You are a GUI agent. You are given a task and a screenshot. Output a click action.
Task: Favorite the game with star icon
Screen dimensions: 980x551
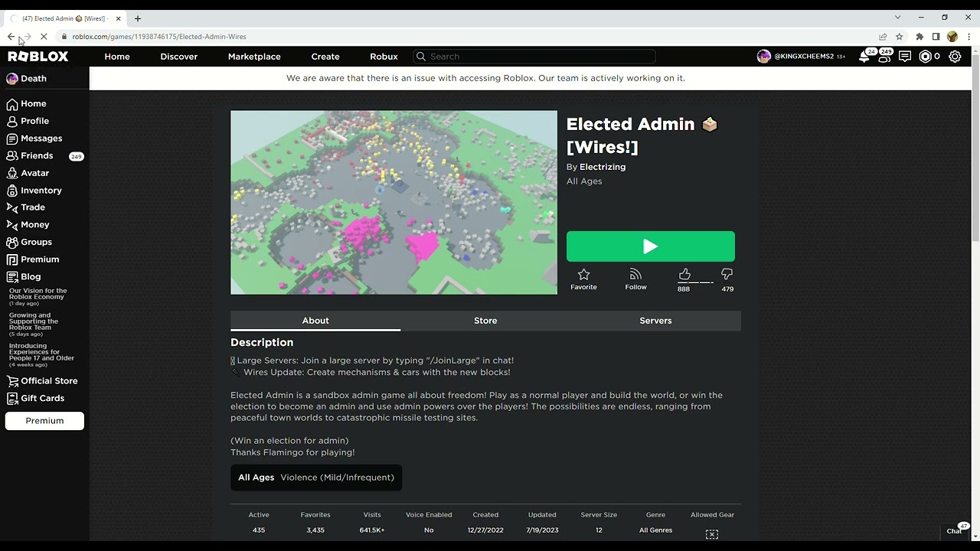(583, 279)
